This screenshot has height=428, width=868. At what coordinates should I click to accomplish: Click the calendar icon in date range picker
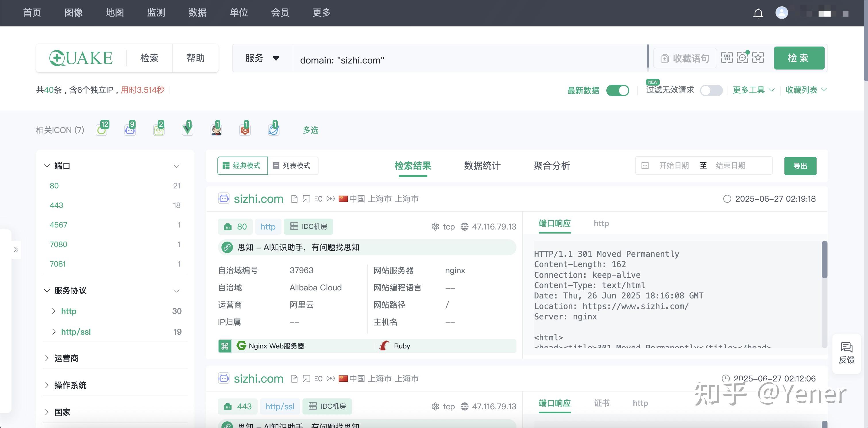coord(645,165)
